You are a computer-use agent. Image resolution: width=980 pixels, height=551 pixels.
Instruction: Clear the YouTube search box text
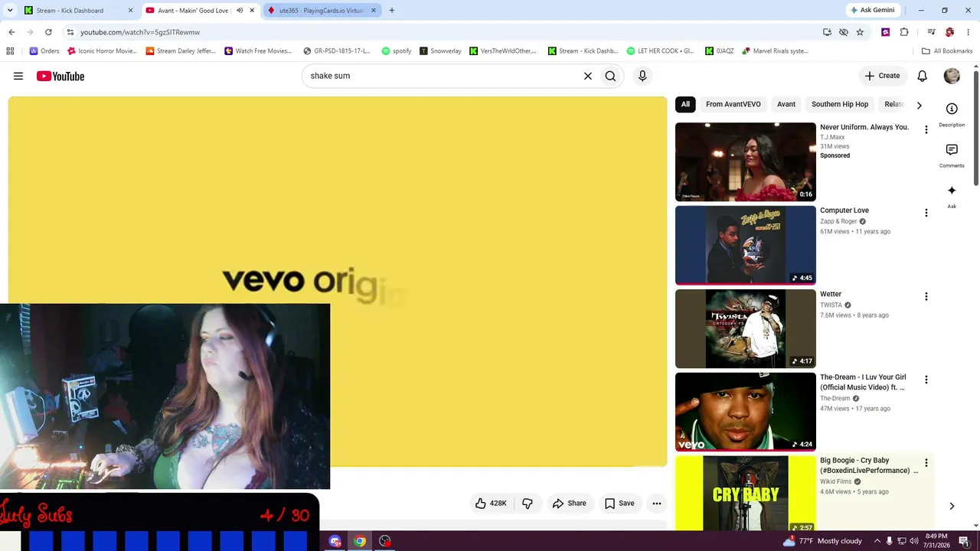[588, 76]
